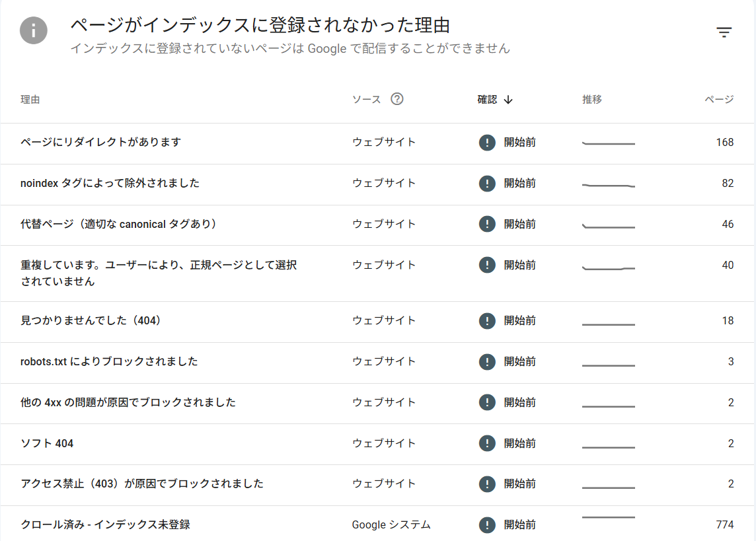Click the sort arrow beside 確認

[508, 100]
